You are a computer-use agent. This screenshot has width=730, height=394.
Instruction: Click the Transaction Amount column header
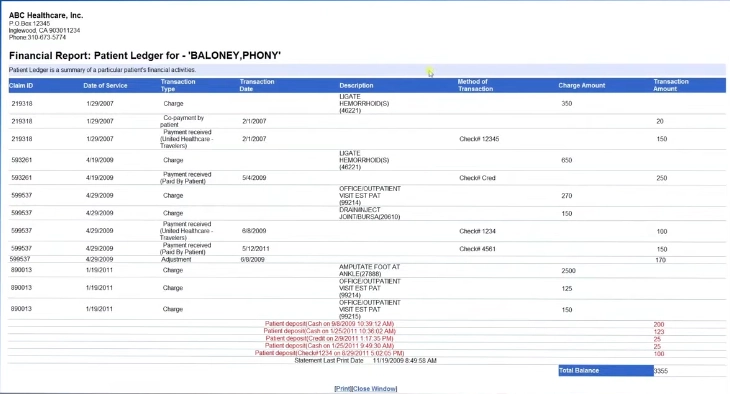671,85
